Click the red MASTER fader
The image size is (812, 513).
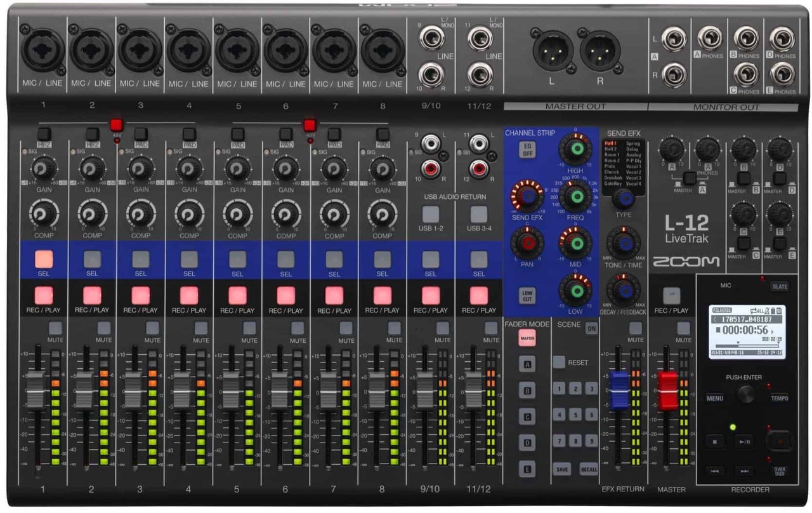[x=667, y=390]
